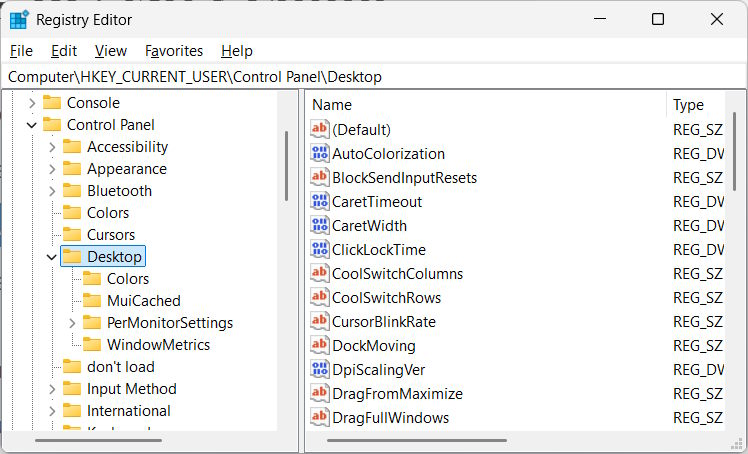Collapse the Control Panel key
This screenshot has height=454, width=748.
[x=32, y=125]
